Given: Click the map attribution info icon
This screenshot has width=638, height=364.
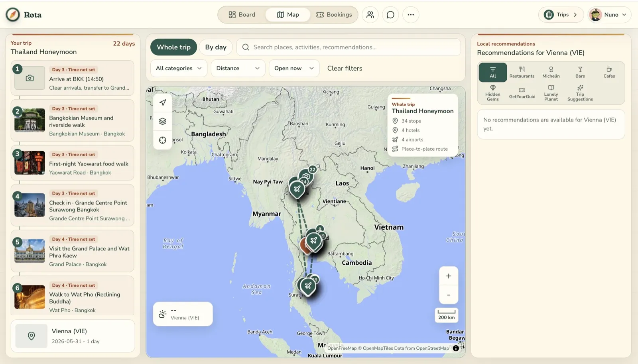Looking at the screenshot, I should tap(456, 348).
